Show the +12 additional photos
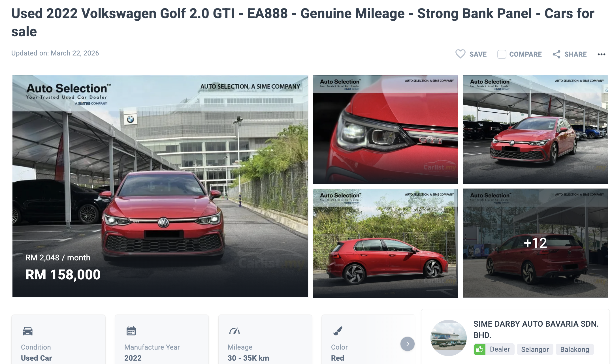614x364 pixels. point(535,243)
